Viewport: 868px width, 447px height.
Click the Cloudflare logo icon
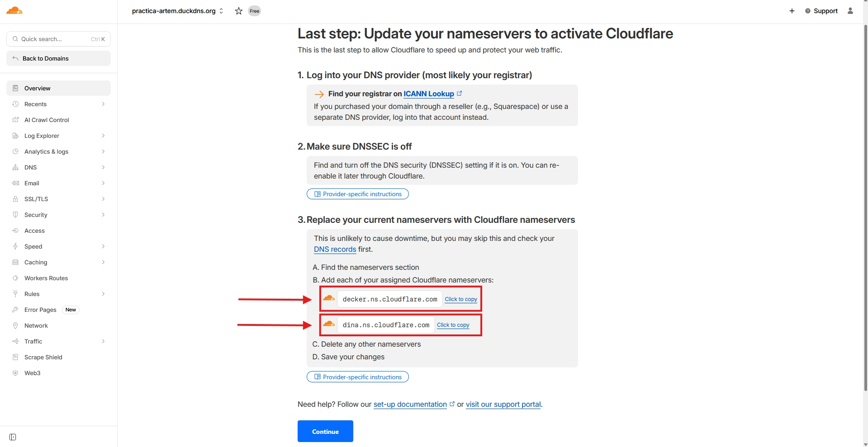click(x=14, y=10)
